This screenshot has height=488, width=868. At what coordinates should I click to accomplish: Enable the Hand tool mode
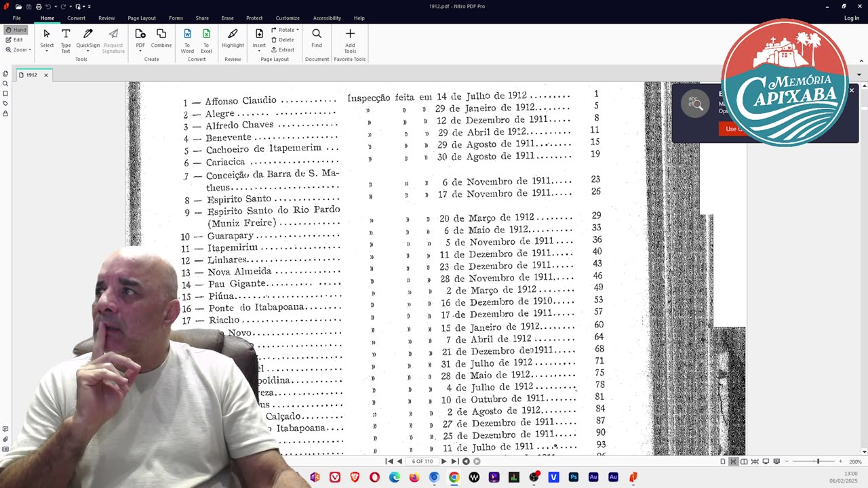point(16,30)
